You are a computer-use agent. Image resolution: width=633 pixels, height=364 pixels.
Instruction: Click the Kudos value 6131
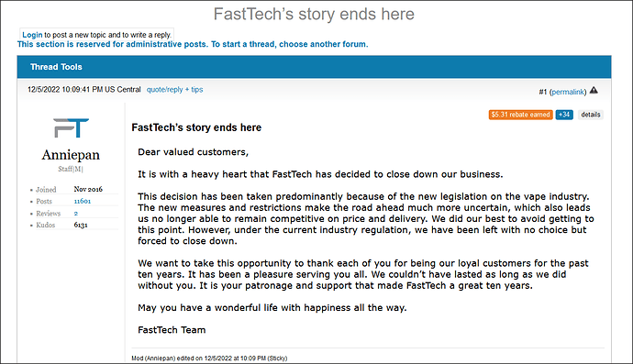[x=81, y=225]
